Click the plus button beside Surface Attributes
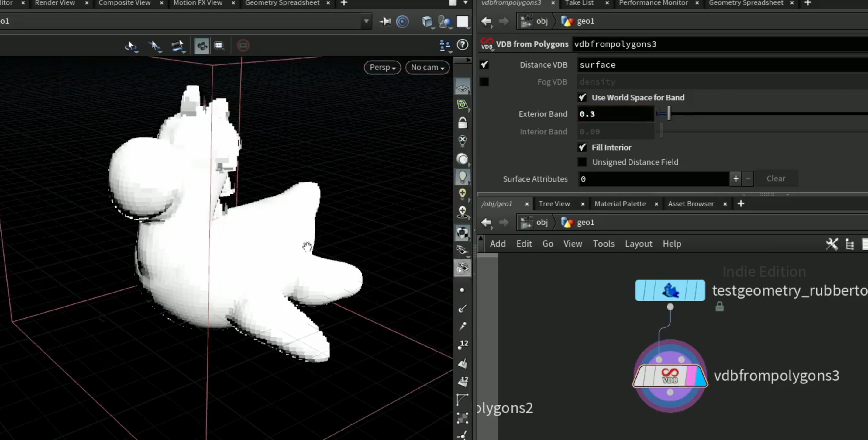This screenshot has width=868, height=440. (x=736, y=179)
